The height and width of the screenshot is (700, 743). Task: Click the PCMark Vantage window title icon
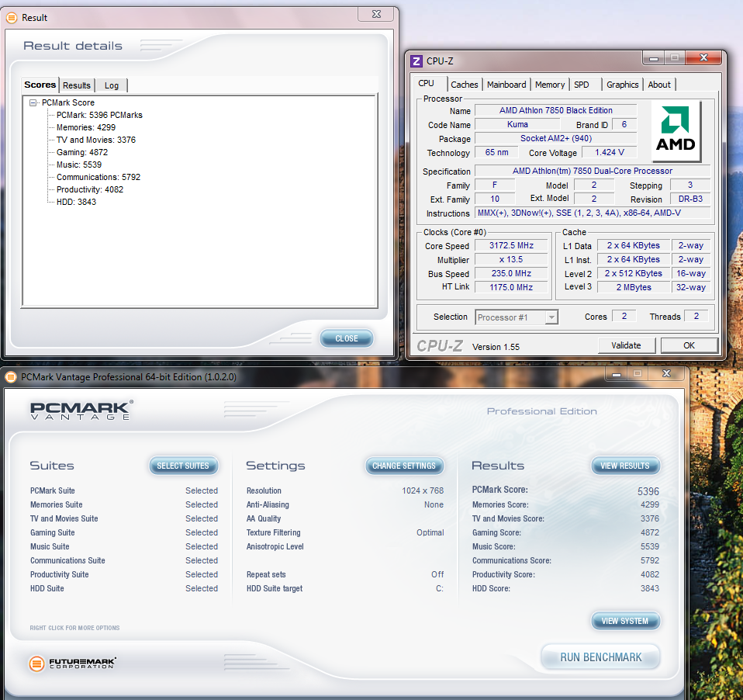(11, 377)
